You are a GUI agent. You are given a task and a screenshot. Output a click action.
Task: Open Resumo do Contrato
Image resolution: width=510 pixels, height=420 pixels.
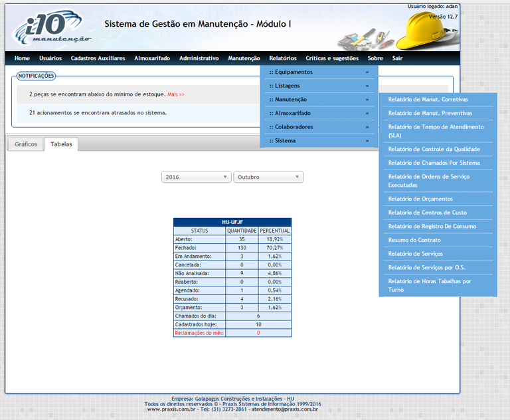point(438,240)
